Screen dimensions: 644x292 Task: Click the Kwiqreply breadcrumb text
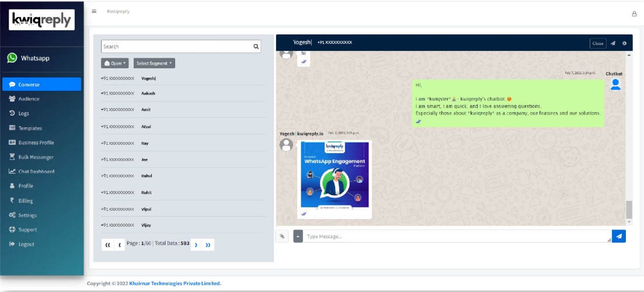(119, 12)
